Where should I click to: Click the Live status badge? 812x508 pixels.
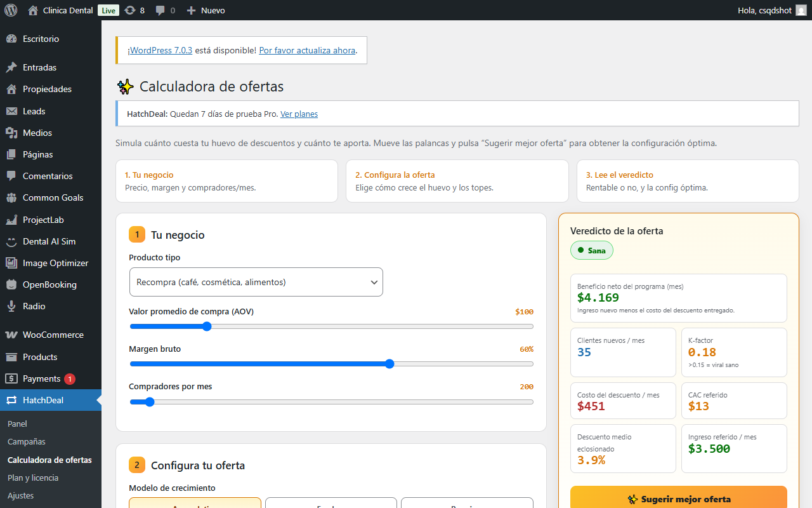point(108,10)
